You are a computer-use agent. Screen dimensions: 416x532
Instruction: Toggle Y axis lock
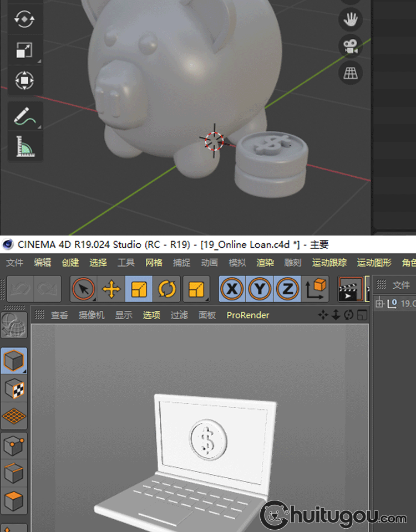pyautogui.click(x=260, y=289)
